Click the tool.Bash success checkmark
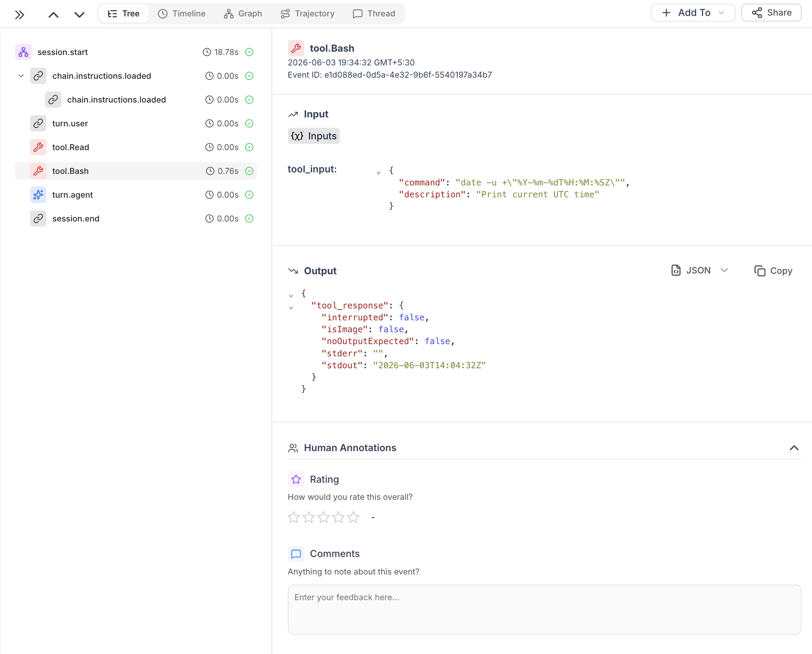 (249, 171)
